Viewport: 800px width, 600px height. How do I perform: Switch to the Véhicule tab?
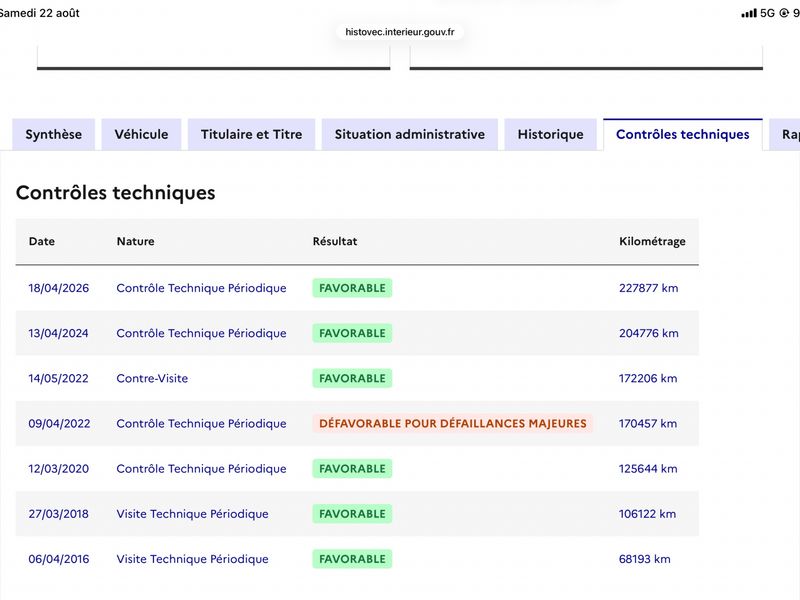coord(141,134)
